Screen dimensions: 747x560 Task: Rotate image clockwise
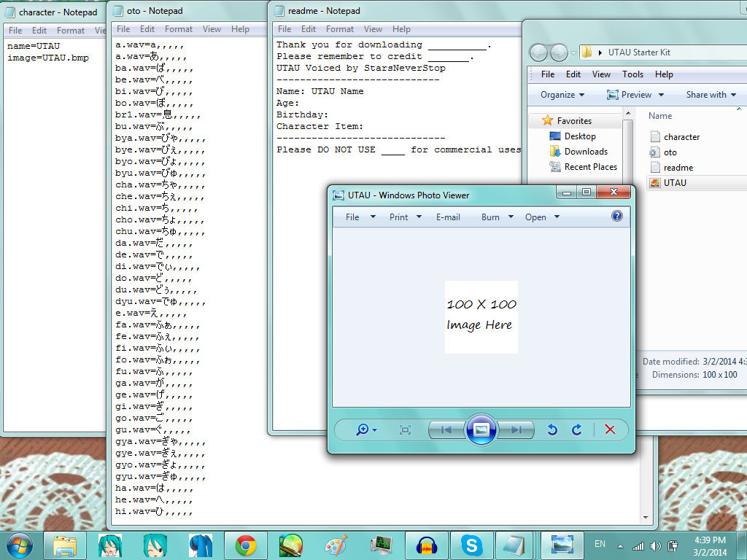[x=576, y=430]
